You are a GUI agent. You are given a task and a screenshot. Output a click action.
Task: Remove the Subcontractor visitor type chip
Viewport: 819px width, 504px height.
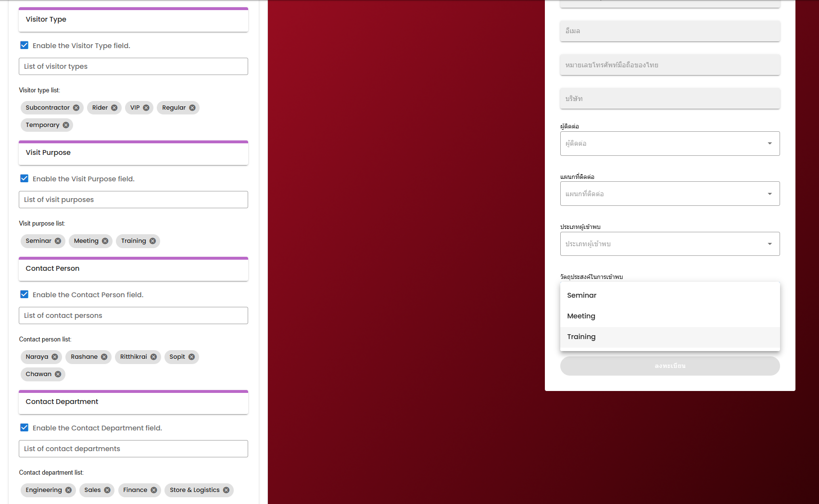click(x=76, y=108)
